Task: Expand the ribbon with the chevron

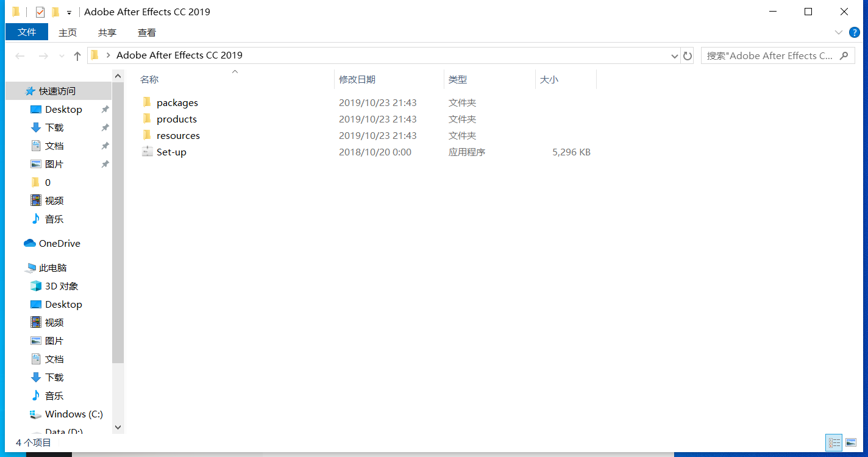Action: (838, 32)
